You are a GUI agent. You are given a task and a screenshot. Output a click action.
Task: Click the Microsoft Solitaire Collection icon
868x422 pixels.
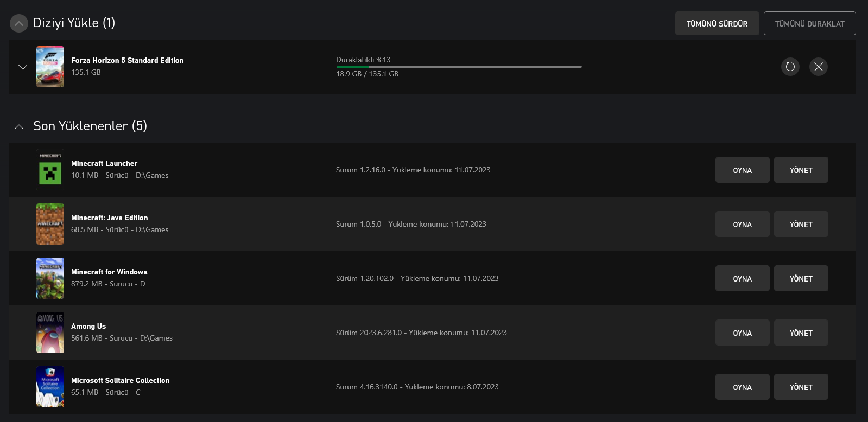(50, 387)
